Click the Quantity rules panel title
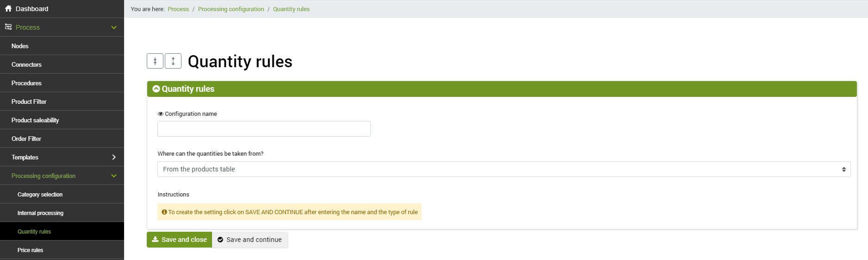Image resolution: width=868 pixels, height=260 pixels. (x=188, y=89)
